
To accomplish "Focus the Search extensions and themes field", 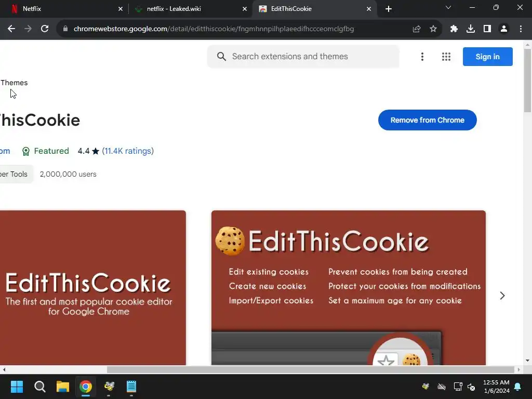I will tap(303, 56).
